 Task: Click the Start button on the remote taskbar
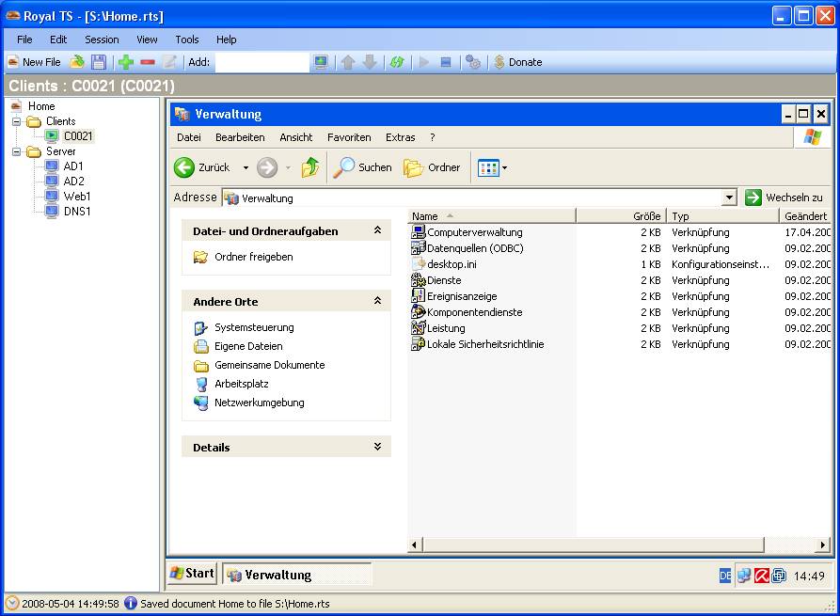point(192,574)
